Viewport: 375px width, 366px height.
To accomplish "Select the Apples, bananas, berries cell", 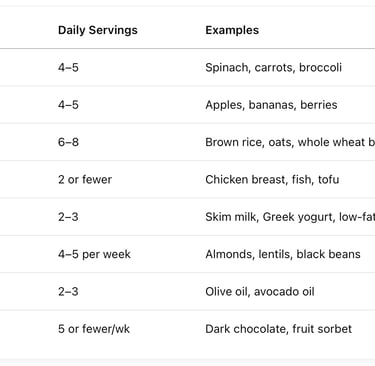I will pyautogui.click(x=271, y=105).
